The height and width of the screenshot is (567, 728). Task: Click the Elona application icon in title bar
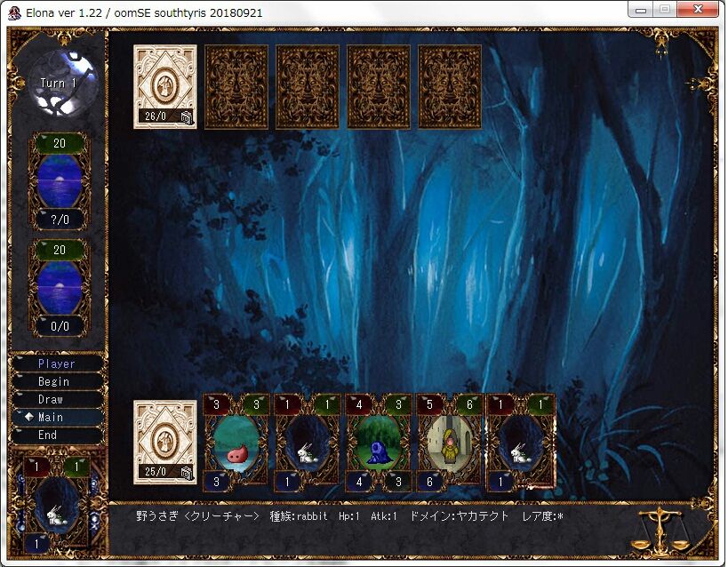click(x=14, y=12)
